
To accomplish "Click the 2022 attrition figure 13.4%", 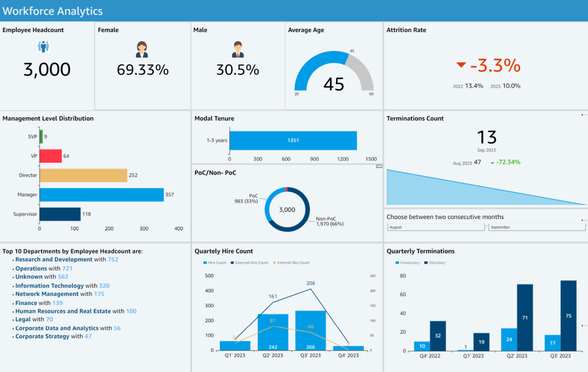I will (x=474, y=86).
